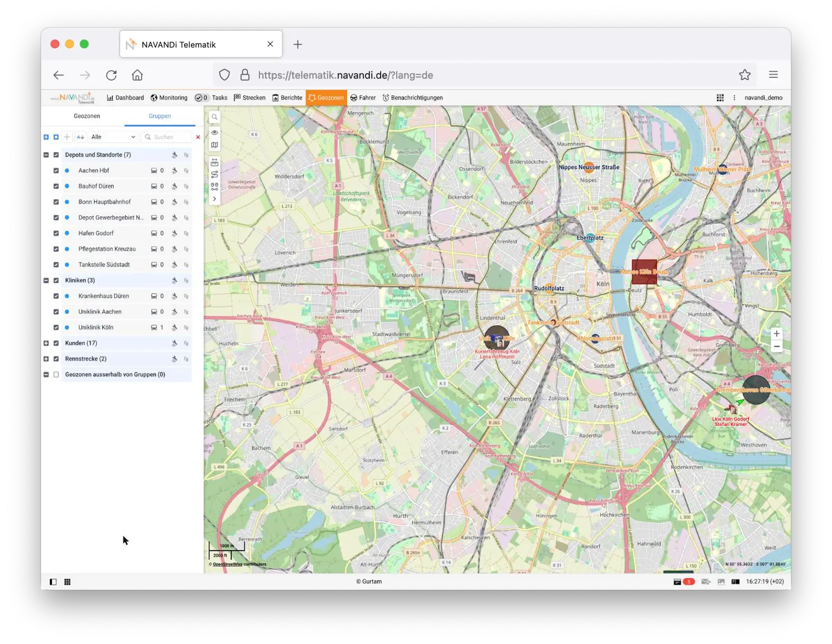The width and height of the screenshot is (832, 644).
Task: Uncheck the Aachen Hbf checkbox
Action: [56, 170]
